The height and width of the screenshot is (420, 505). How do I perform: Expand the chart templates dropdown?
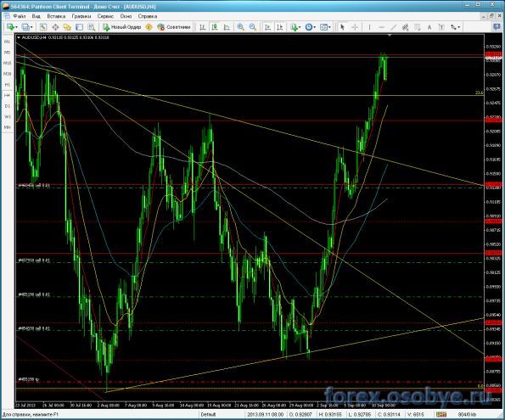pos(329,27)
